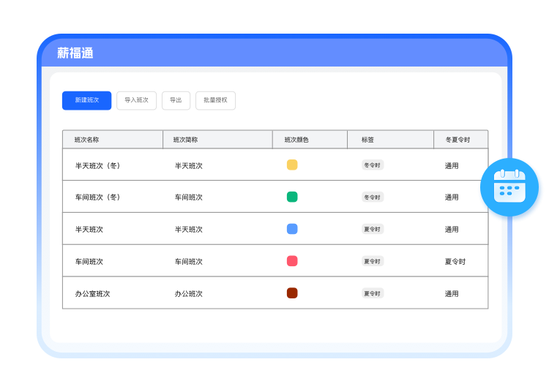Click the 班次简称 column header
The height and width of the screenshot is (392, 549).
[x=185, y=140]
